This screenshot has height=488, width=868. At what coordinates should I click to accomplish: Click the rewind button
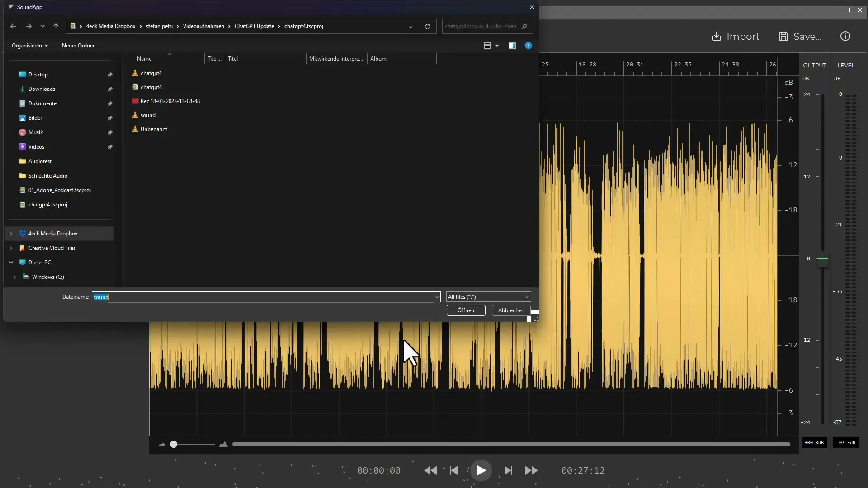(430, 470)
